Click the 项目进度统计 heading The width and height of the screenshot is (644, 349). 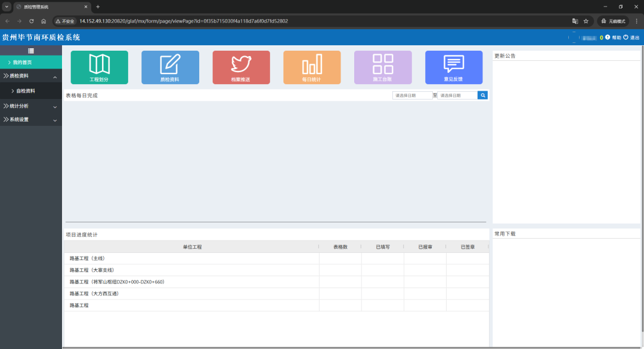tap(82, 234)
